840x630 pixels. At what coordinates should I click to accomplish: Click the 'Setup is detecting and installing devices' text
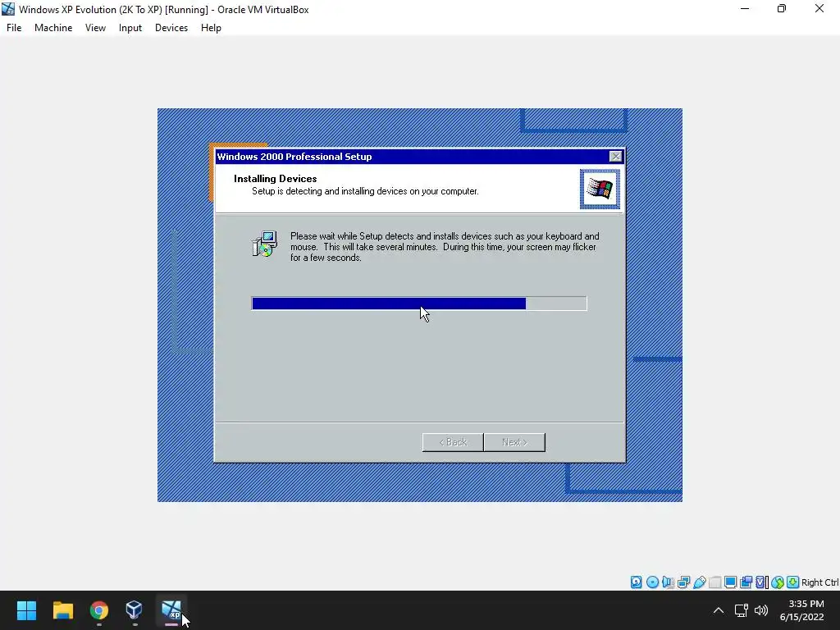[365, 191]
